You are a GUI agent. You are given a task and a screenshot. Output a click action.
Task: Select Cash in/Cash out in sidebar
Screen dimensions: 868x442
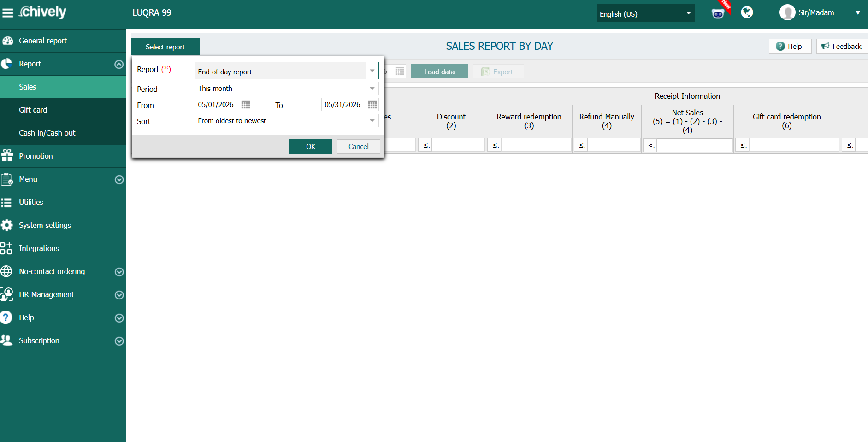click(x=63, y=133)
